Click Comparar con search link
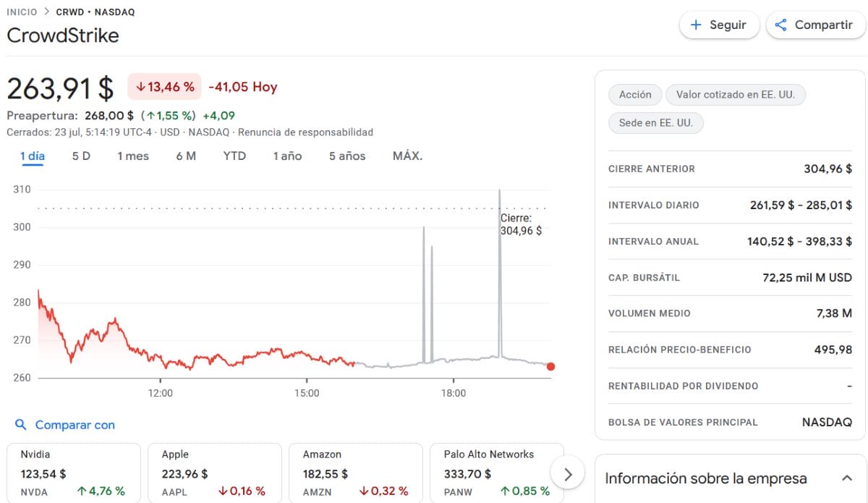Viewport: 868px width, 503px height. pyautogui.click(x=75, y=425)
